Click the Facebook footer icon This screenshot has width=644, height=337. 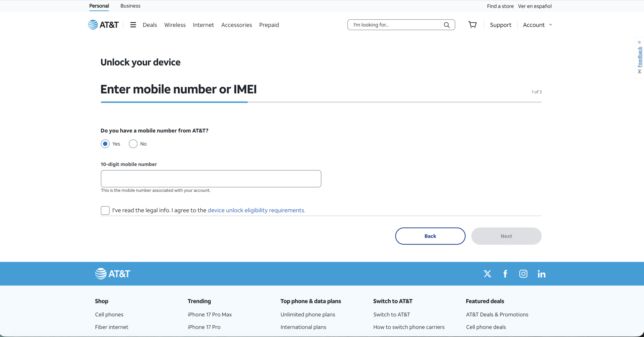505,274
